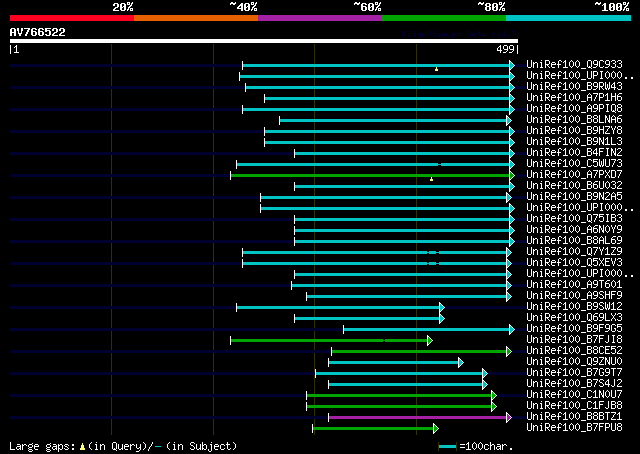Open hit UniRef100_Q9C933
640x454 pixels.
pos(574,65)
